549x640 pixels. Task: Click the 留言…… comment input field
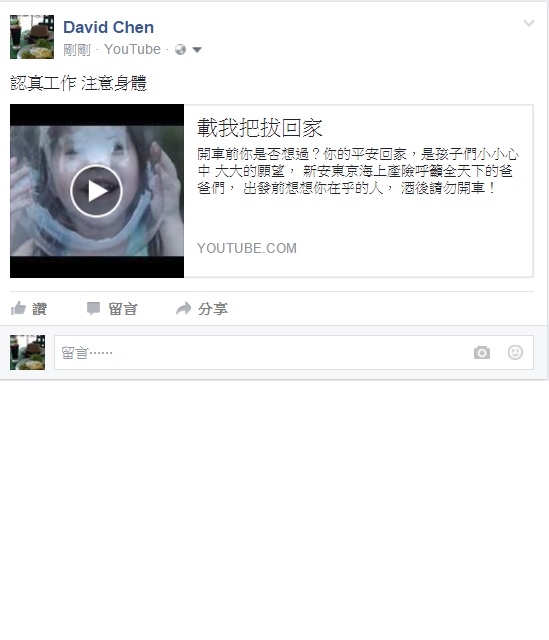(294, 353)
